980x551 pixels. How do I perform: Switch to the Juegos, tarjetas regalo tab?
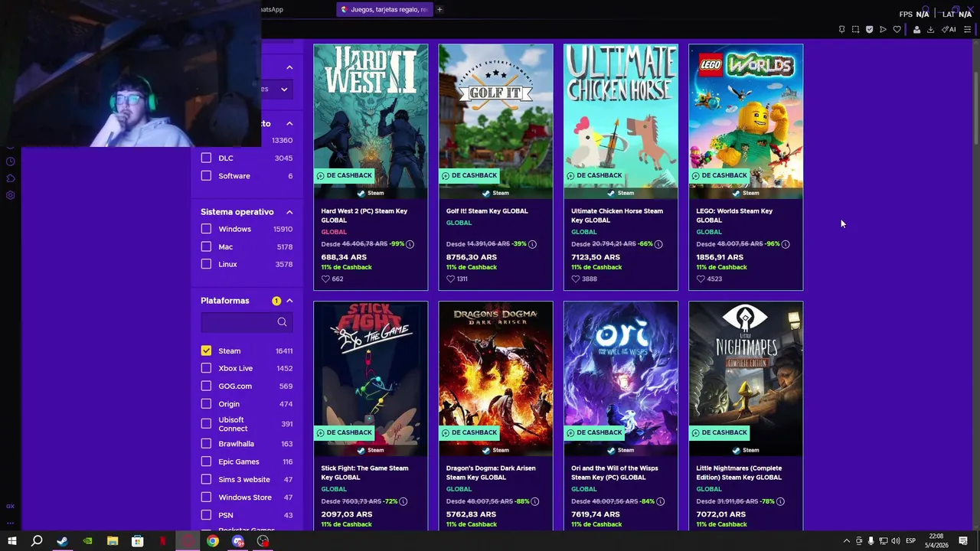[385, 9]
